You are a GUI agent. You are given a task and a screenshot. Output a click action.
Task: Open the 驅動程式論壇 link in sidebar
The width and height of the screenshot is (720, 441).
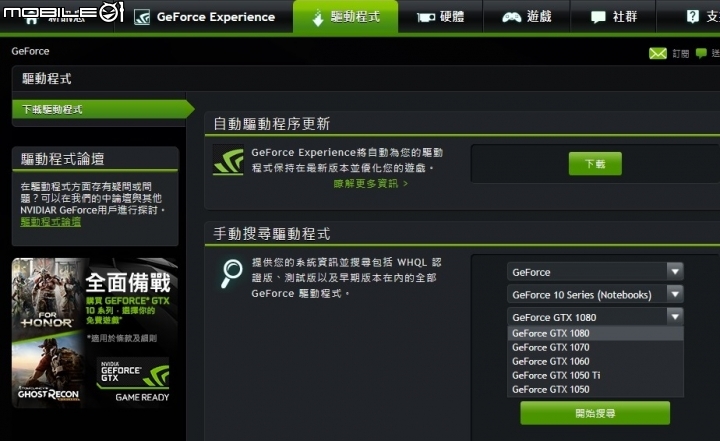tap(51, 222)
